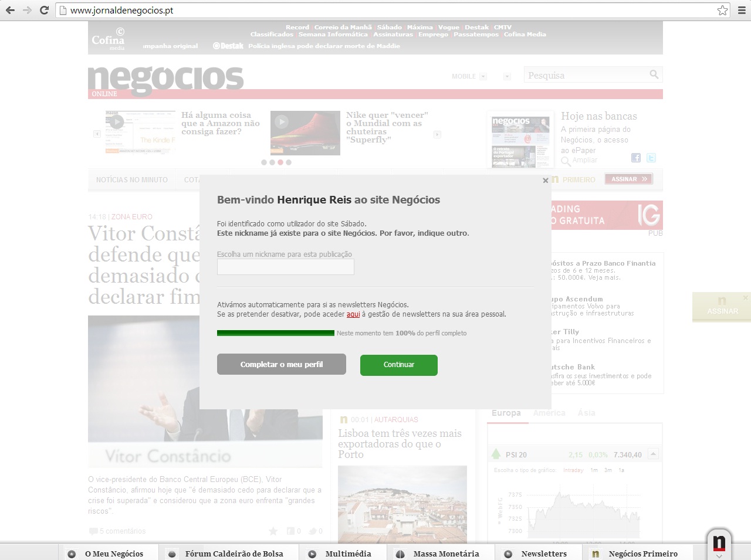Open the Lisboa cityscape article image

pyautogui.click(x=402, y=504)
